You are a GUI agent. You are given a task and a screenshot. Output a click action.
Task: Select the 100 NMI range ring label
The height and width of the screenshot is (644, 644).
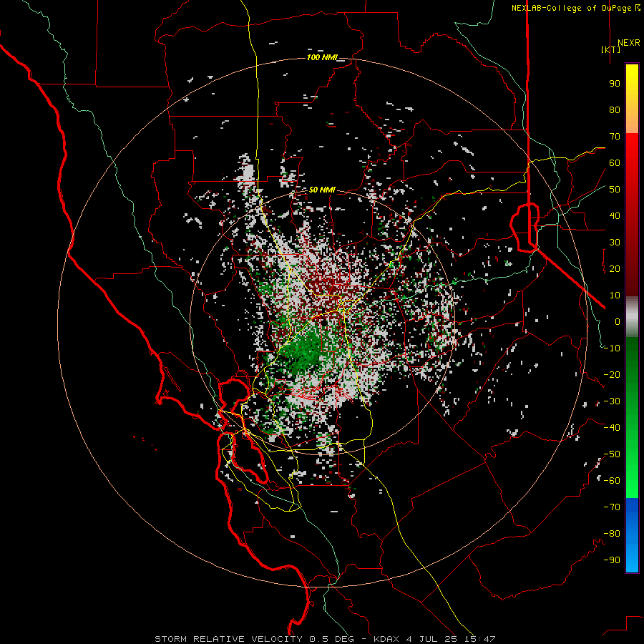322,57
